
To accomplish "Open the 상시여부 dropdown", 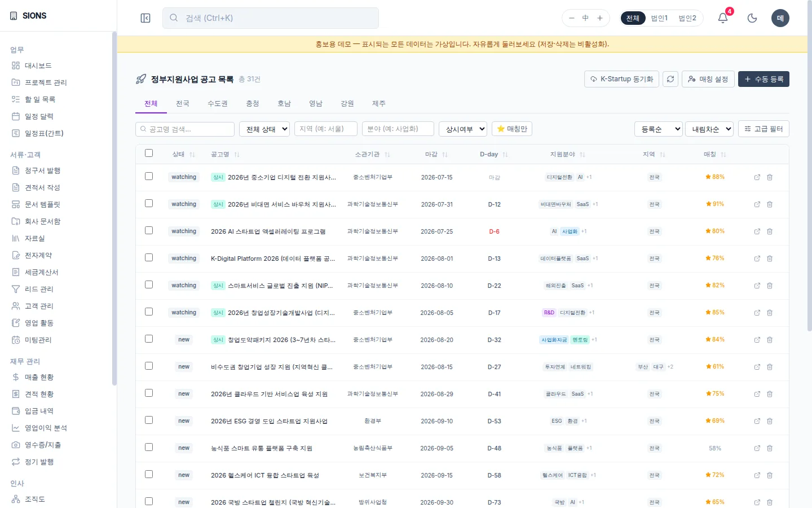I will coord(463,129).
